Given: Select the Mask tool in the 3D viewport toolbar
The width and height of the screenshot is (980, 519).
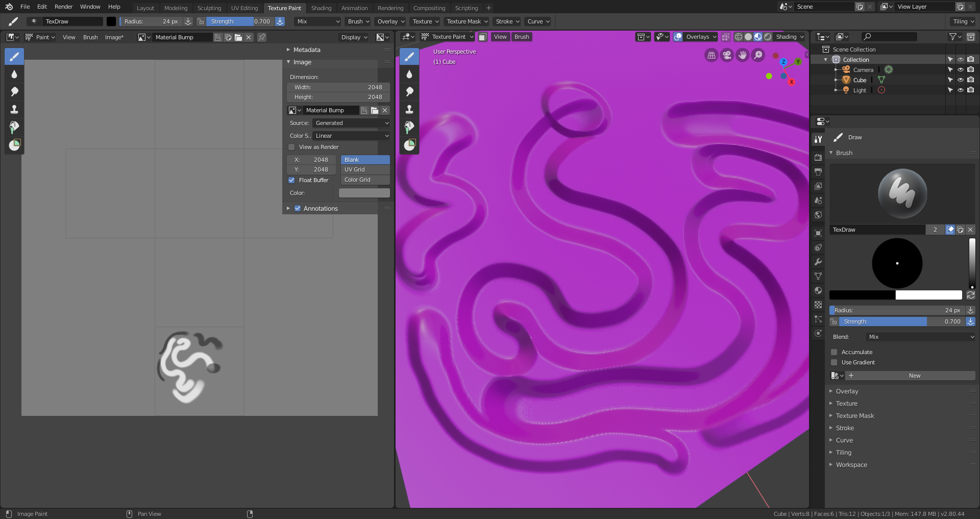Looking at the screenshot, I should 409,144.
